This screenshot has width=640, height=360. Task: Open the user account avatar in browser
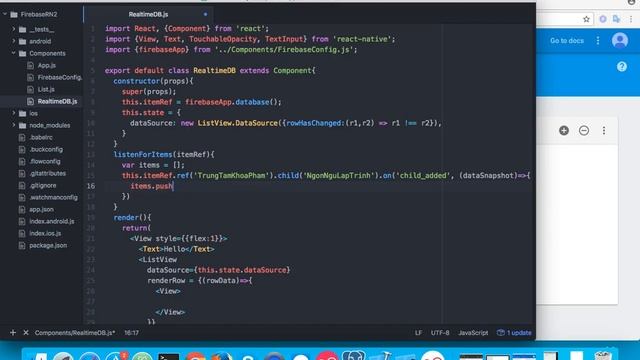coord(620,40)
